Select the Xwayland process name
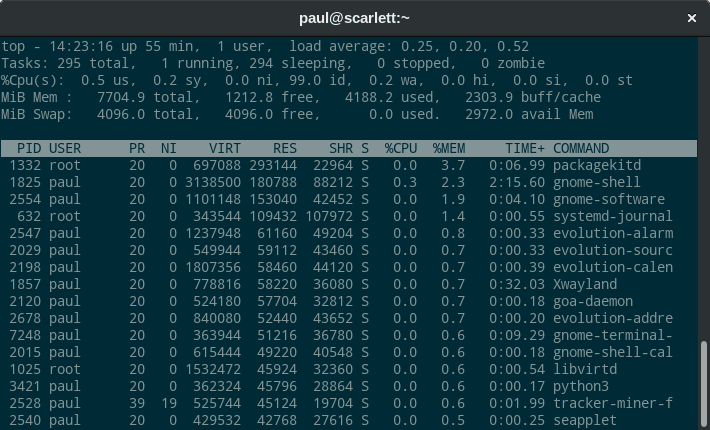 585,284
